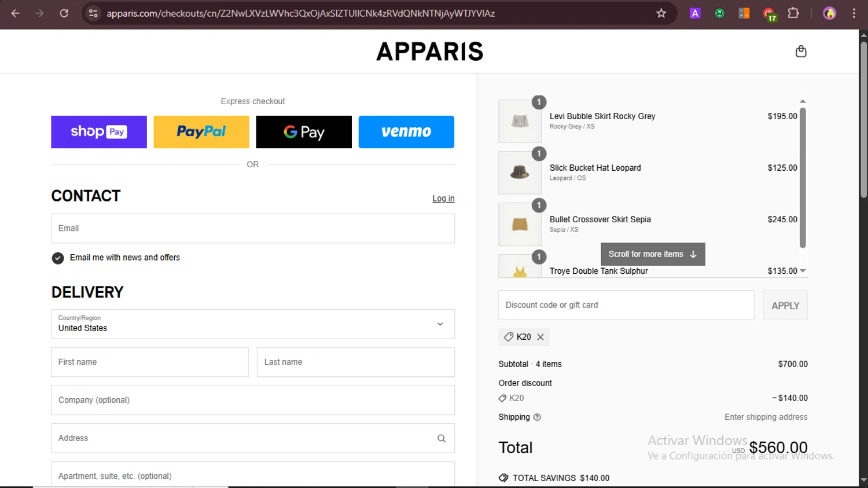The width and height of the screenshot is (868, 488).
Task: View site information icon in address bar
Action: tap(93, 13)
